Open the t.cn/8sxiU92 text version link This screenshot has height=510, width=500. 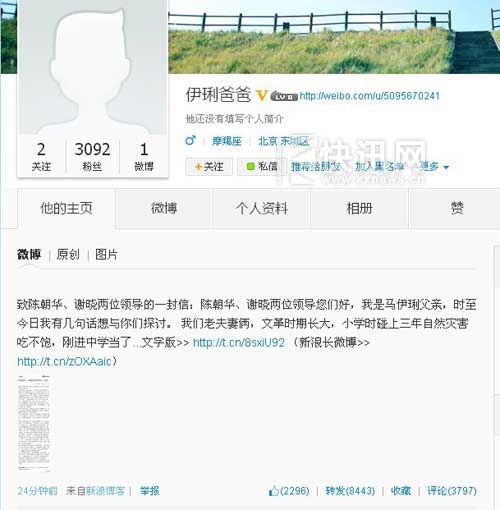(239, 343)
